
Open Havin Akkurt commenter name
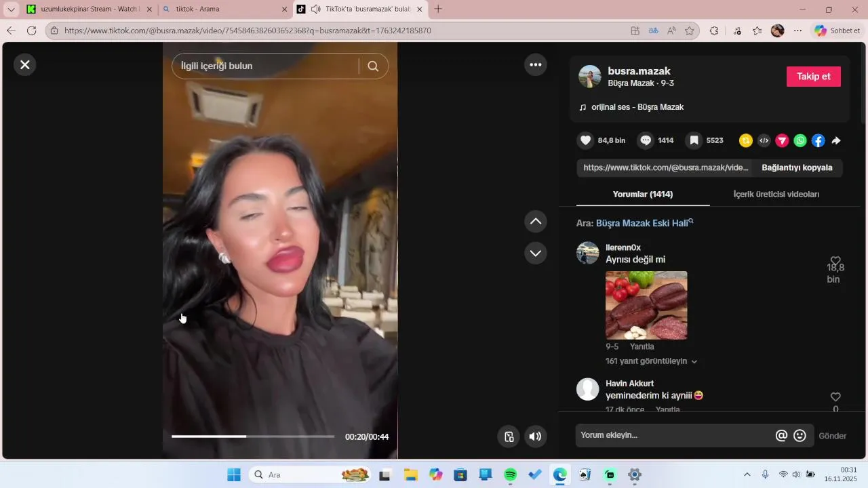click(x=630, y=384)
